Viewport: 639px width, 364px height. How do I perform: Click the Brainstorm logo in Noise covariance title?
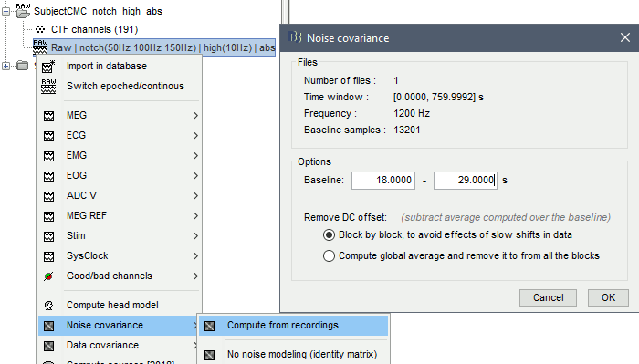tap(295, 37)
